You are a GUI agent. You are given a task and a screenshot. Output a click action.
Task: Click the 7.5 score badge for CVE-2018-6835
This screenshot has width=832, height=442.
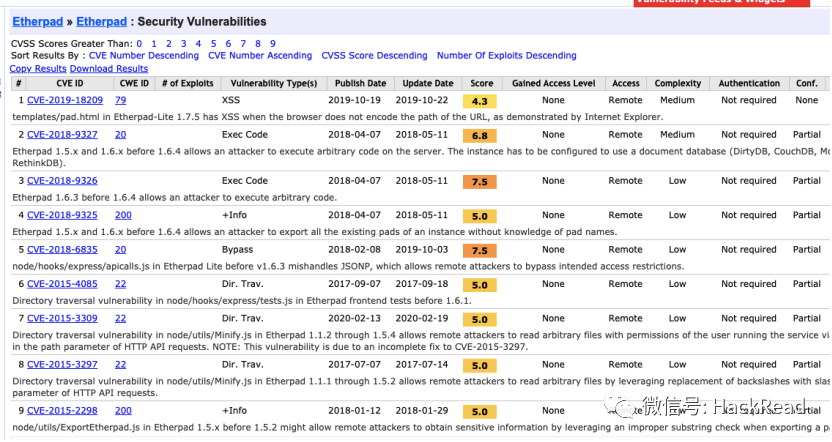(480, 251)
